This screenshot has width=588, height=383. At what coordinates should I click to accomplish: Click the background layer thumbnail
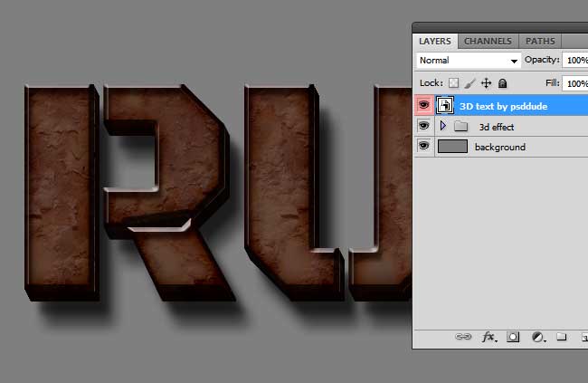452,147
